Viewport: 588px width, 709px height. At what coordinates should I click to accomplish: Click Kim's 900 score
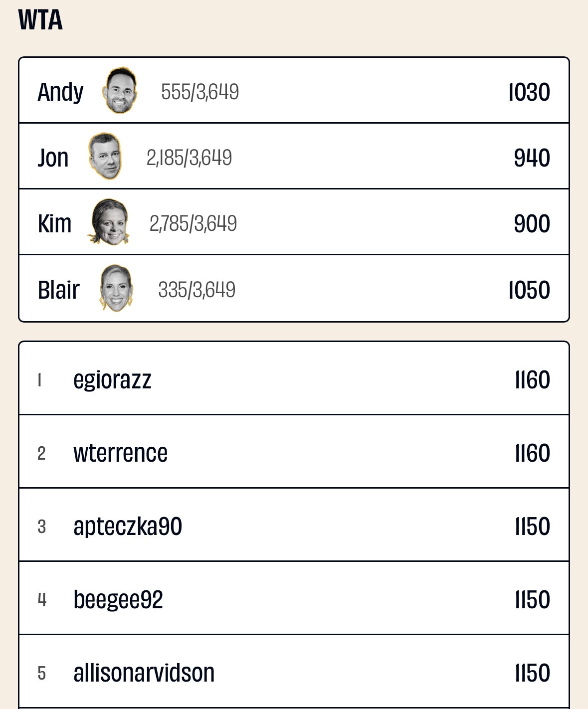[x=532, y=223]
